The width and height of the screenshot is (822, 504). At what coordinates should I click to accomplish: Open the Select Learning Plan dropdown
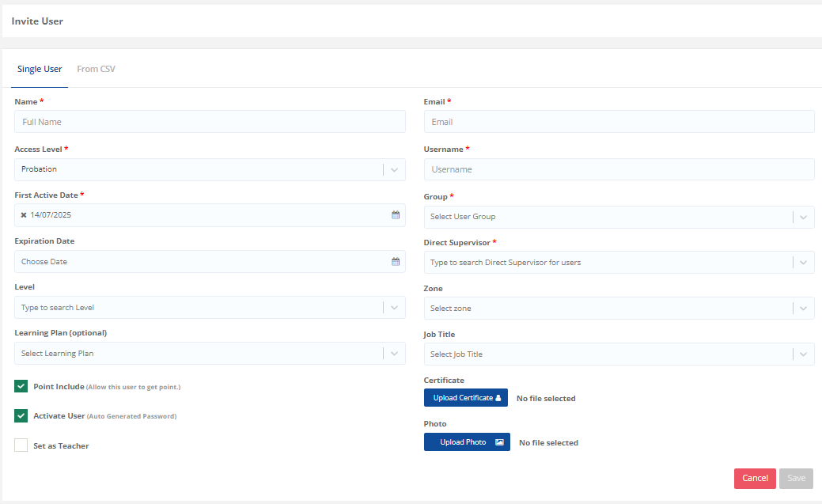tap(210, 354)
